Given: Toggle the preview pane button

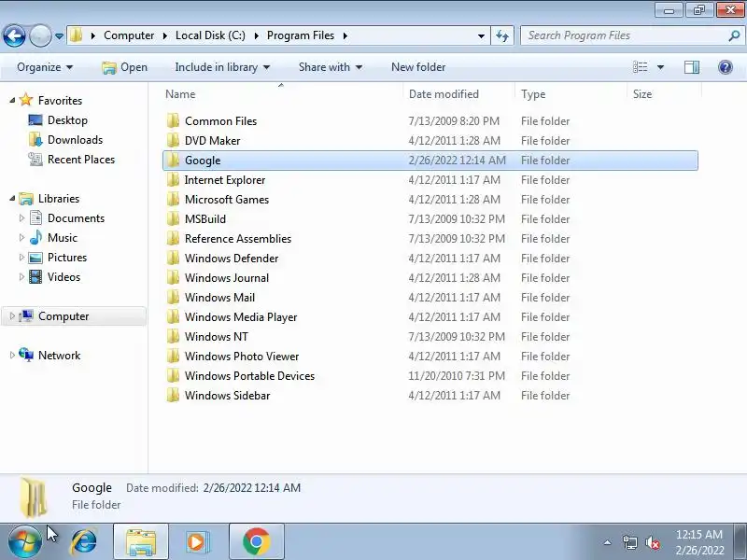Looking at the screenshot, I should (692, 67).
